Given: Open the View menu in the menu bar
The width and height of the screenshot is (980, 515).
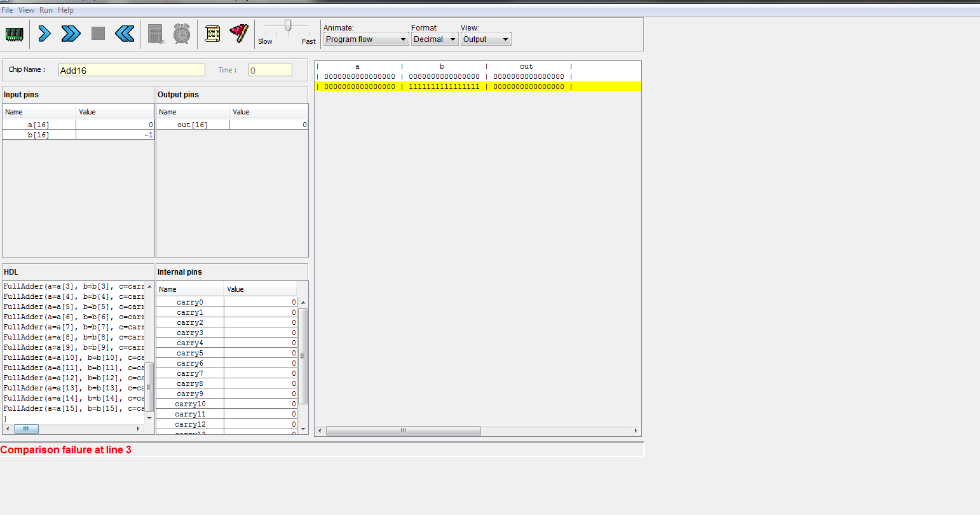Looking at the screenshot, I should [x=27, y=10].
